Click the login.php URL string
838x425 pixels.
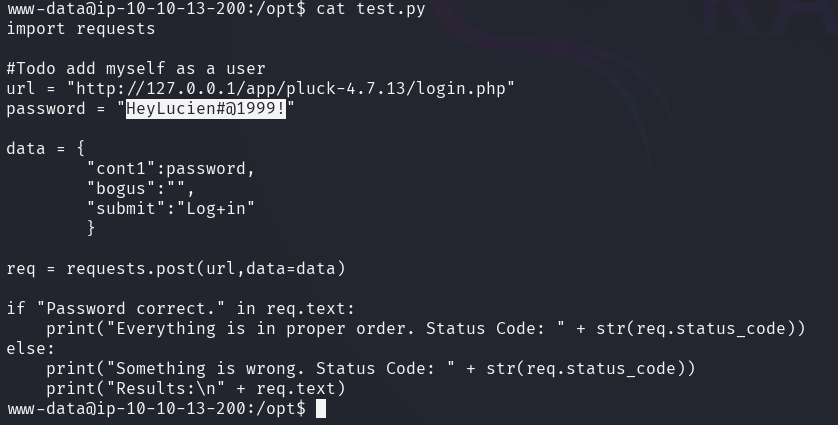(290, 88)
